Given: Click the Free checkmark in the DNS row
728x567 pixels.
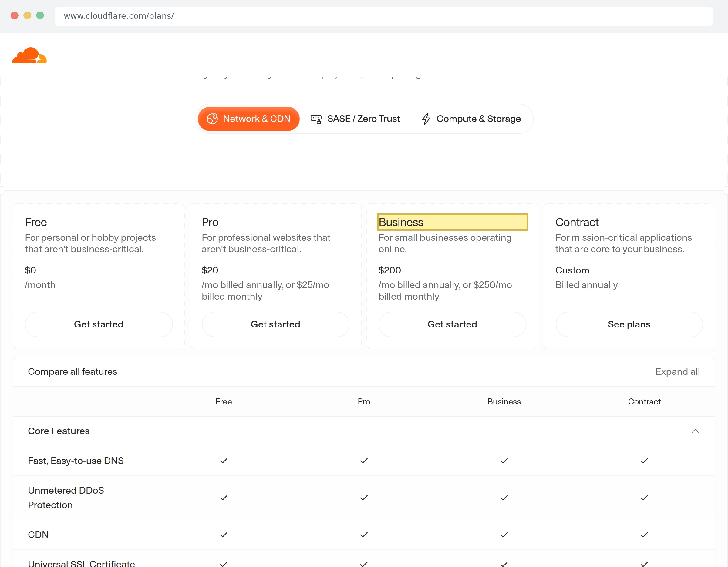Looking at the screenshot, I should click(x=224, y=461).
